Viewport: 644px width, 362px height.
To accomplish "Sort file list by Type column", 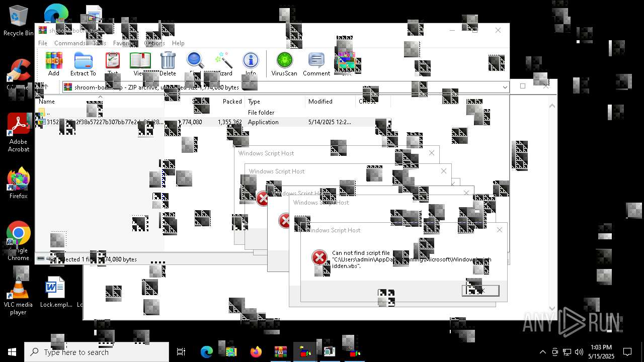I will [275, 102].
